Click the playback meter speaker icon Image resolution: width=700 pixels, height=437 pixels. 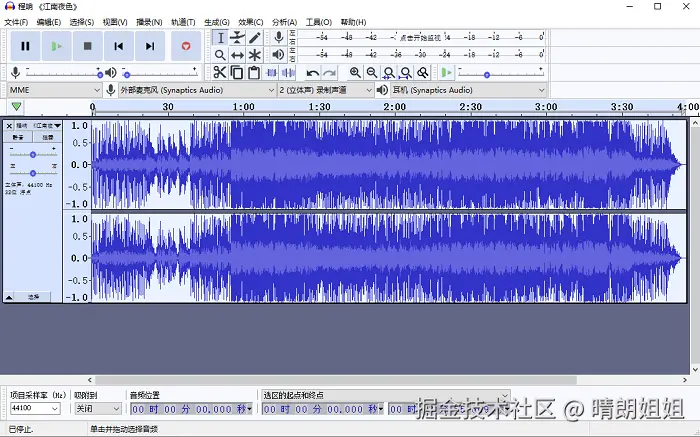click(x=279, y=55)
